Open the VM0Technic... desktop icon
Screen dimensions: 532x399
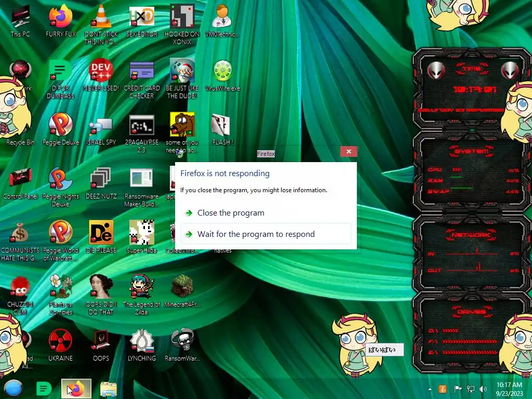click(x=222, y=21)
